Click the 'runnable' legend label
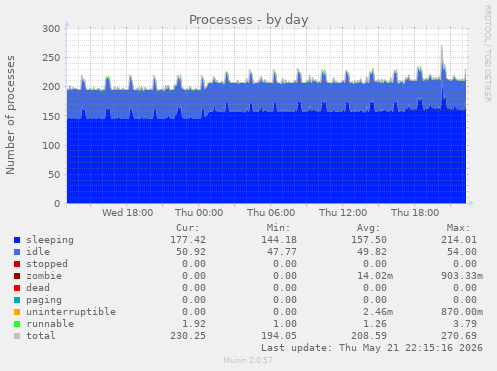Viewport: 497px width, 371px height. (x=50, y=324)
